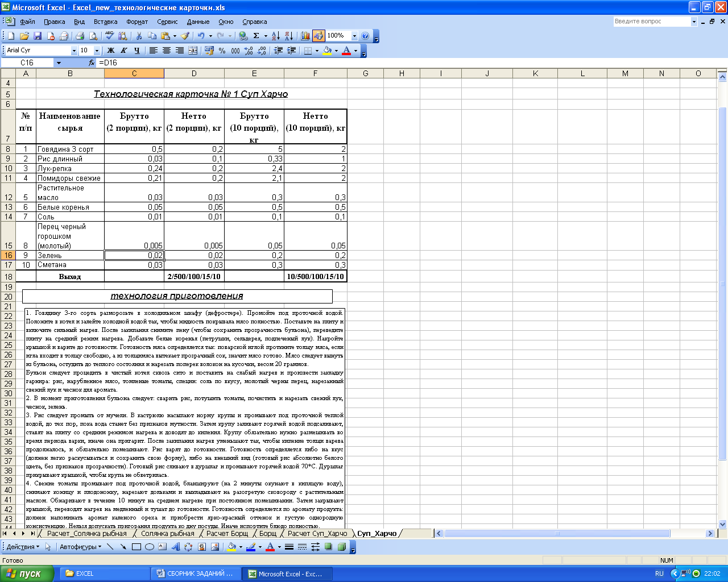Image resolution: width=728 pixels, height=582 pixels.
Task: Increase decimal places icon
Action: coord(249,51)
